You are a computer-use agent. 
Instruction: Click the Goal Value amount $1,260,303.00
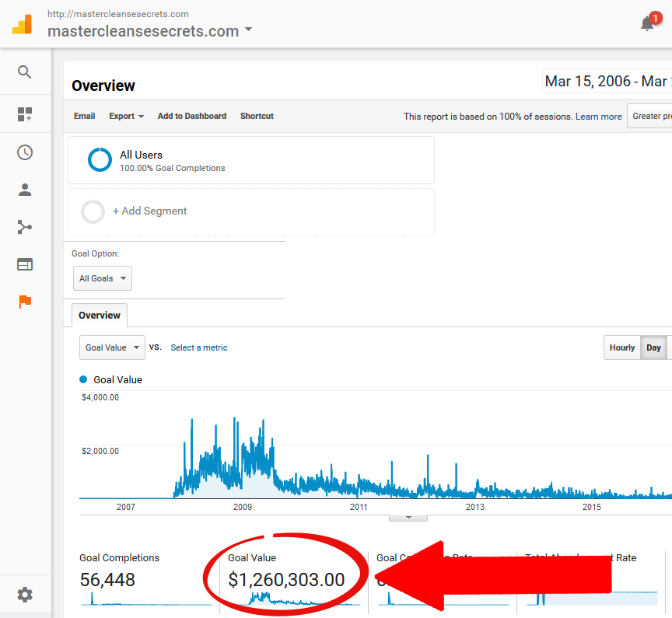pyautogui.click(x=286, y=580)
